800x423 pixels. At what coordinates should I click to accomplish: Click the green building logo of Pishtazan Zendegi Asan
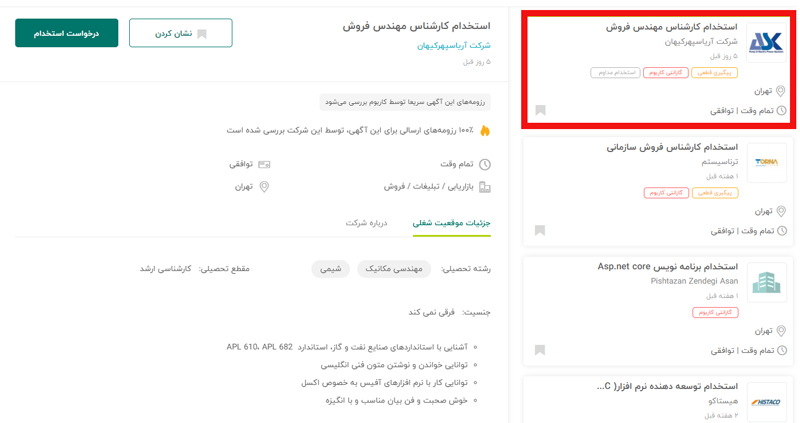[766, 282]
